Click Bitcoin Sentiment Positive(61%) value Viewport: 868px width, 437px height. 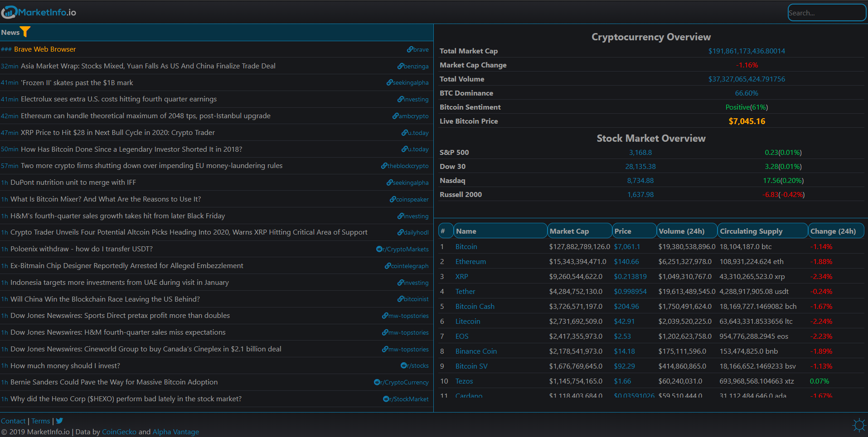tap(747, 107)
